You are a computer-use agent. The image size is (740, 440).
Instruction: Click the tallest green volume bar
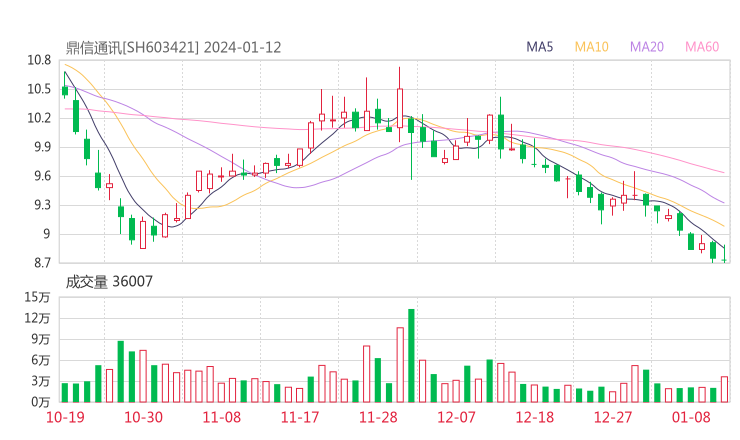coord(411,355)
